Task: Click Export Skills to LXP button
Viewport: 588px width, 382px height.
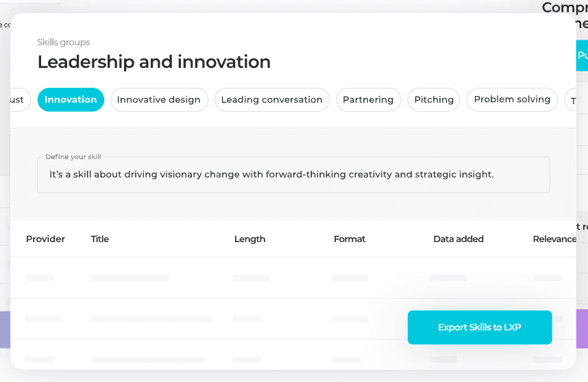Action: (480, 327)
